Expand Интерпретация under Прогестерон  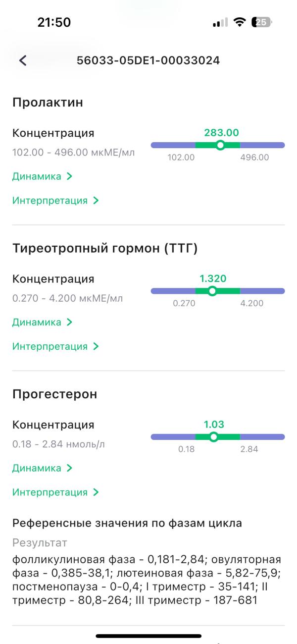point(55,492)
